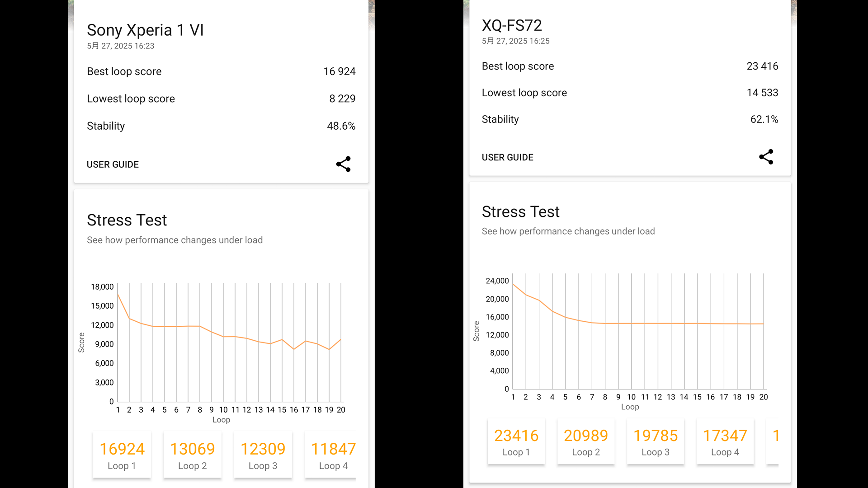
Task: Select Loop 4 card showing 11847
Action: pos(330,455)
